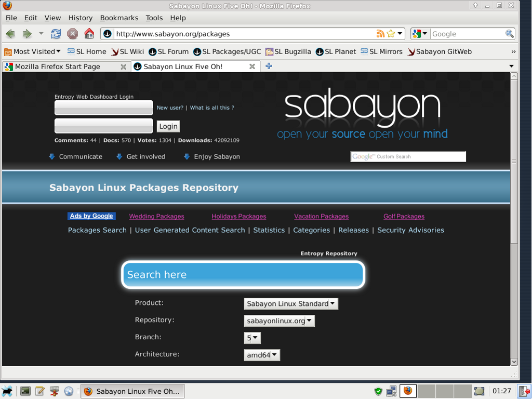This screenshot has width=532, height=399.
Task: Close the Sabayon Linux Five Oh! tab
Action: (252, 66)
